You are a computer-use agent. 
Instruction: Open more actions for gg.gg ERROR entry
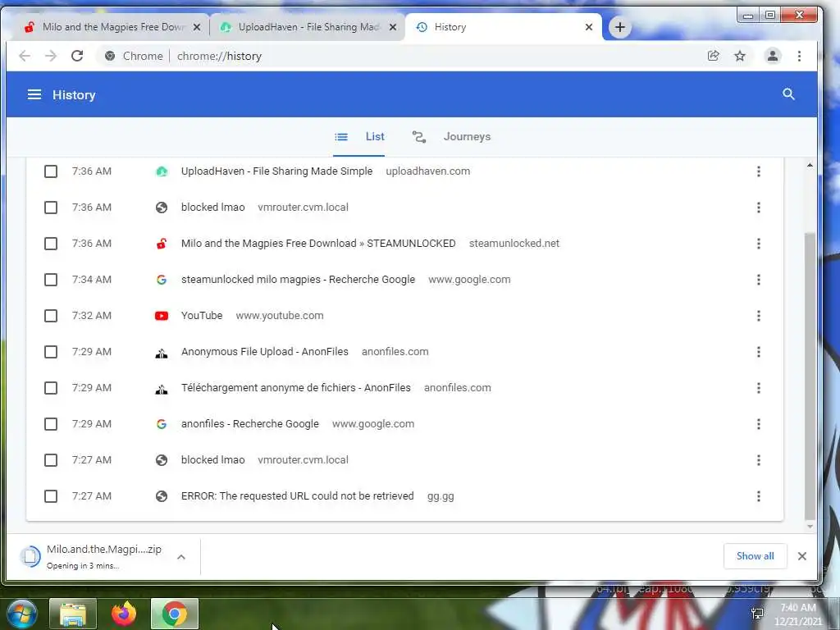(x=759, y=496)
